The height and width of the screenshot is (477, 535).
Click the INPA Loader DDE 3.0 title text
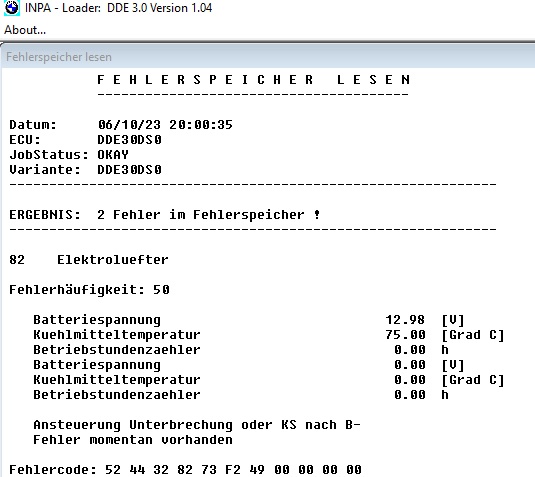pyautogui.click(x=118, y=8)
